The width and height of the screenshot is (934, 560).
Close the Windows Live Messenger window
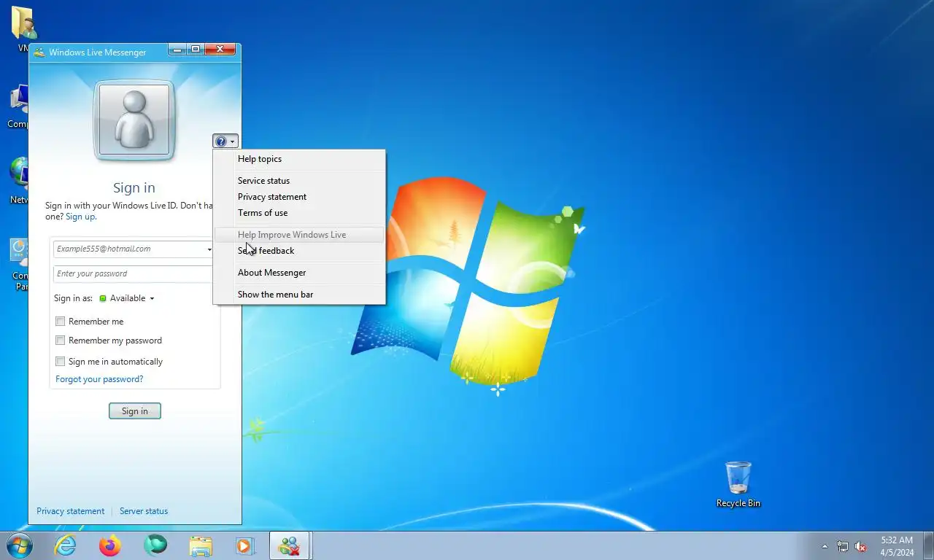point(220,50)
